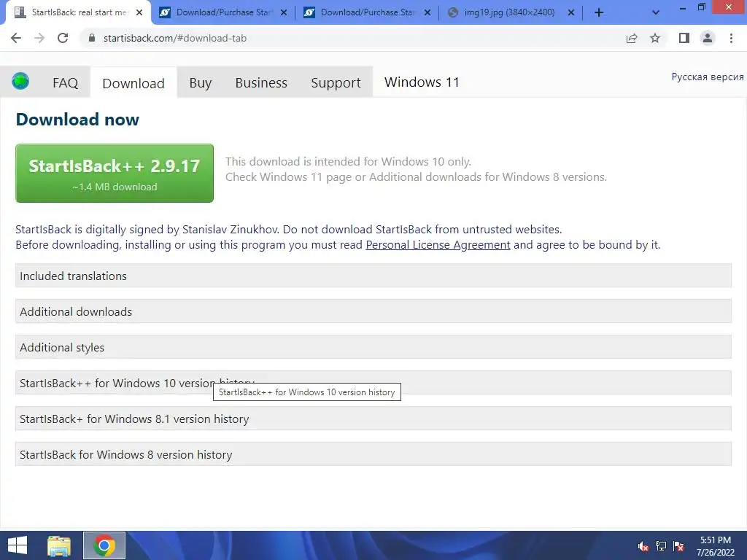This screenshot has height=560, width=747.
Task: Open the Chrome side panel icon
Action: point(684,38)
